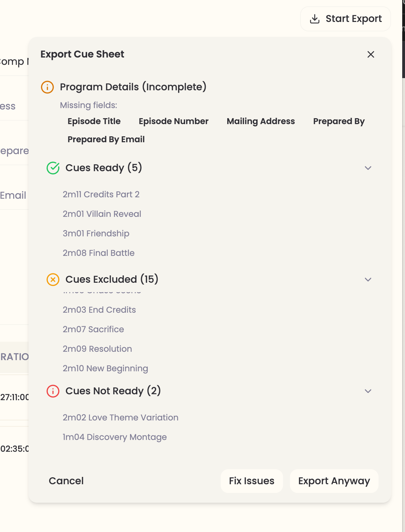Click the orange Cues Excluded X icon
The width and height of the screenshot is (405, 532).
pos(53,280)
